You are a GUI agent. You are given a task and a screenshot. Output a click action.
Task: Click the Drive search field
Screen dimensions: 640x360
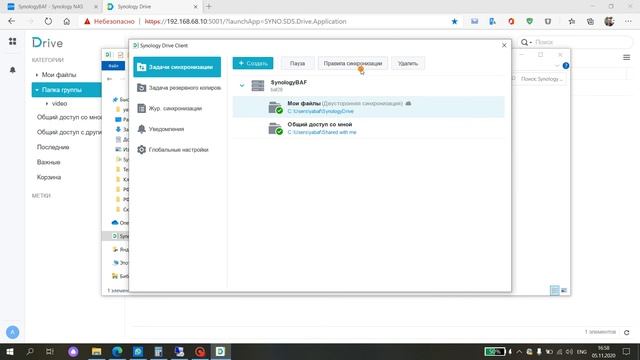582,42
